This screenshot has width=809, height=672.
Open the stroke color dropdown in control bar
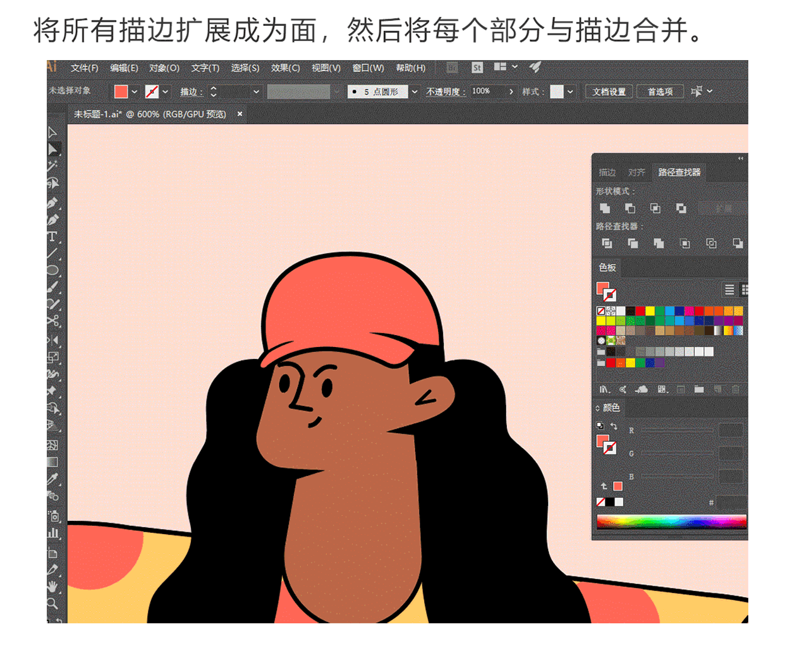click(166, 92)
